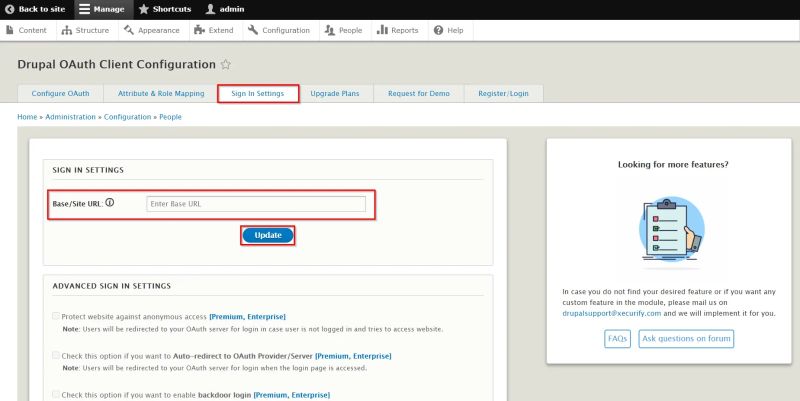Open the Extend menu

pyautogui.click(x=214, y=30)
